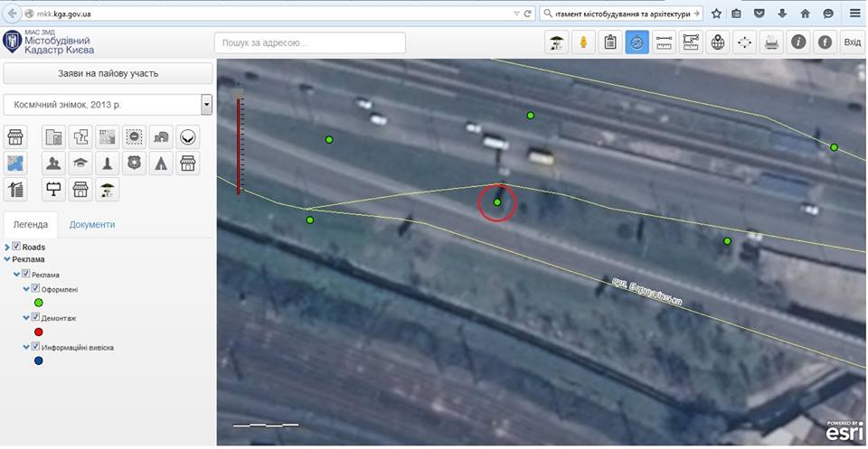Switch to the Документи tab
Image resolution: width=868 pixels, height=449 pixels.
[92, 224]
